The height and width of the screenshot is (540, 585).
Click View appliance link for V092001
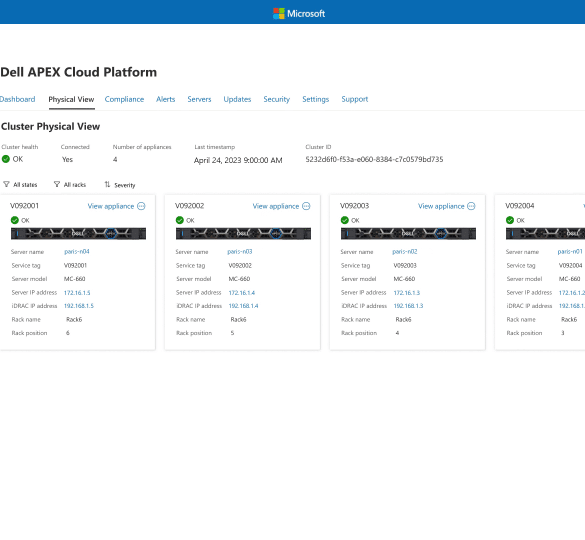click(x=111, y=206)
